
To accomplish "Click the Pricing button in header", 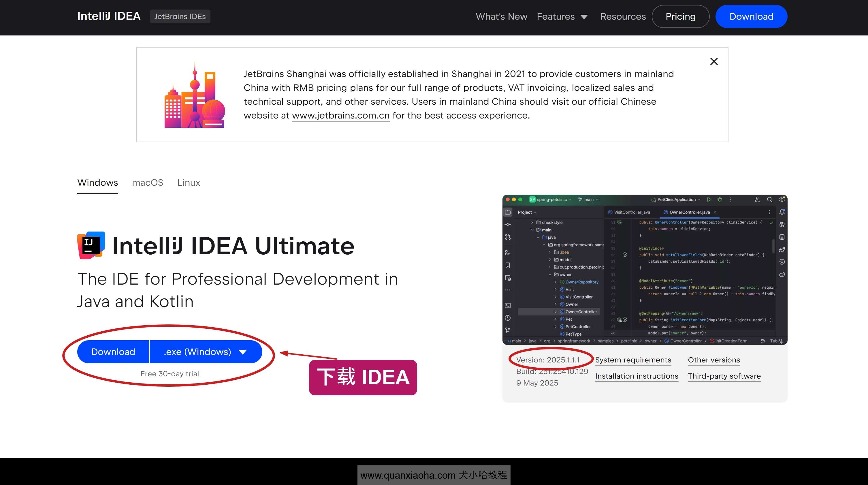I will 680,16.
